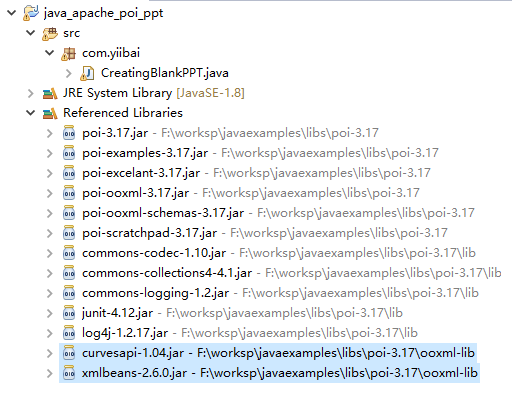This screenshot has width=512, height=401.
Task: Click the com.yiibai package icon
Action: click(69, 53)
